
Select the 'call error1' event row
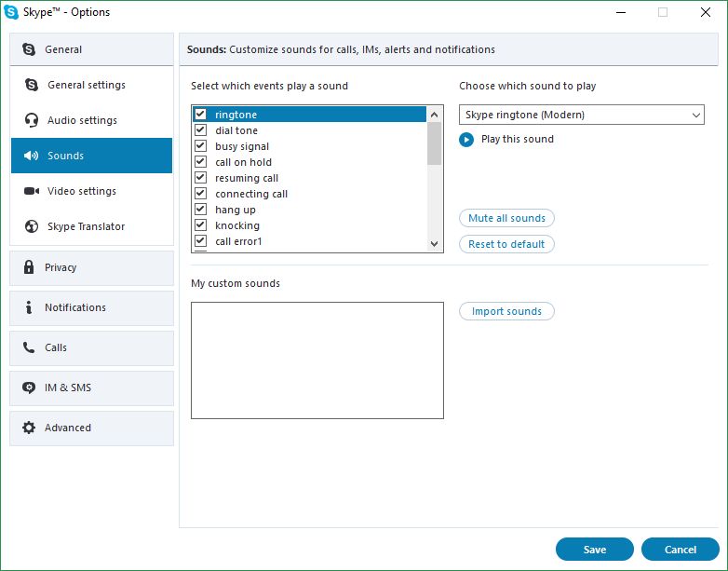tap(310, 241)
